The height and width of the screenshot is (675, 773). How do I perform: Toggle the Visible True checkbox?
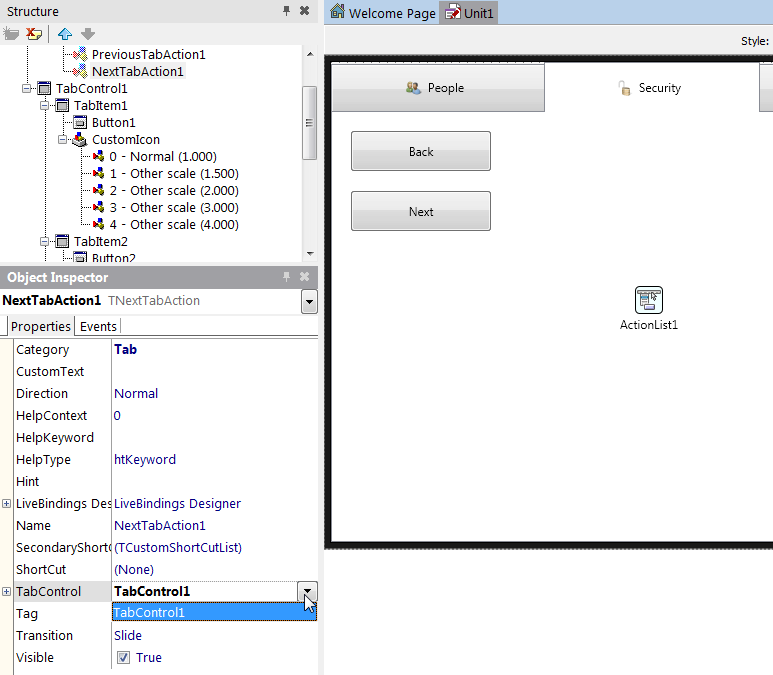[123, 658]
